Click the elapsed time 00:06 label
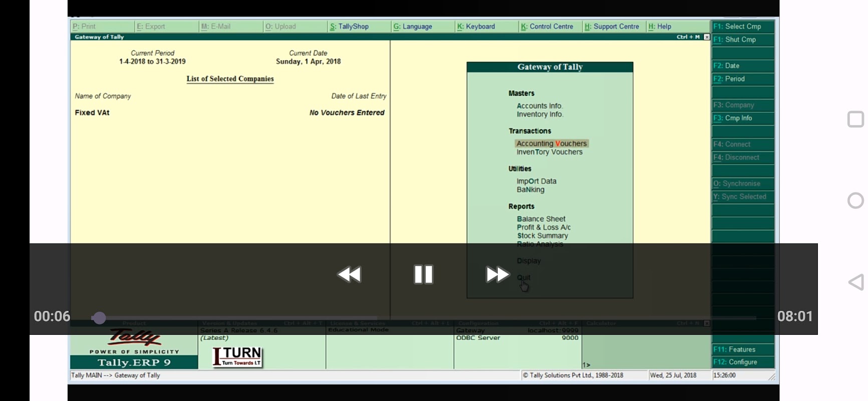Viewport: 868px width, 401px height. point(52,316)
